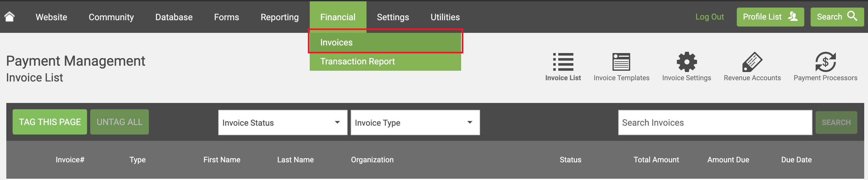Expand the Invoice Type dropdown

click(415, 123)
